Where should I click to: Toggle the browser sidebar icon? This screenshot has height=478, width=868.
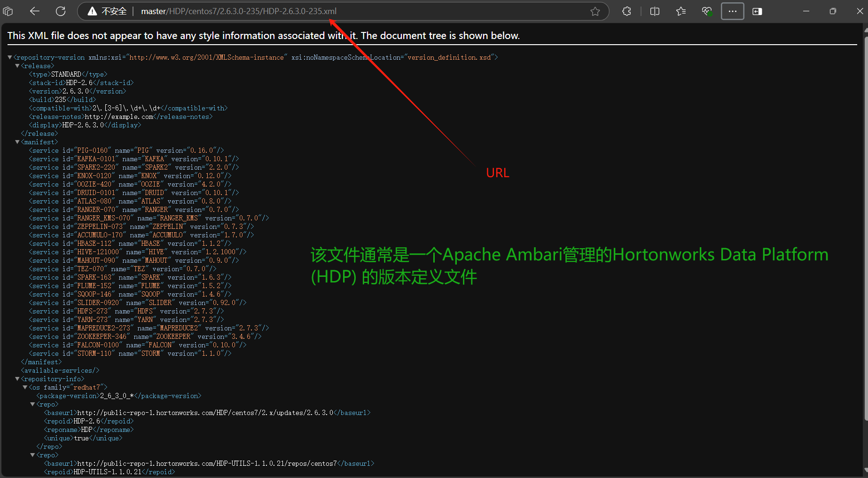coord(757,11)
